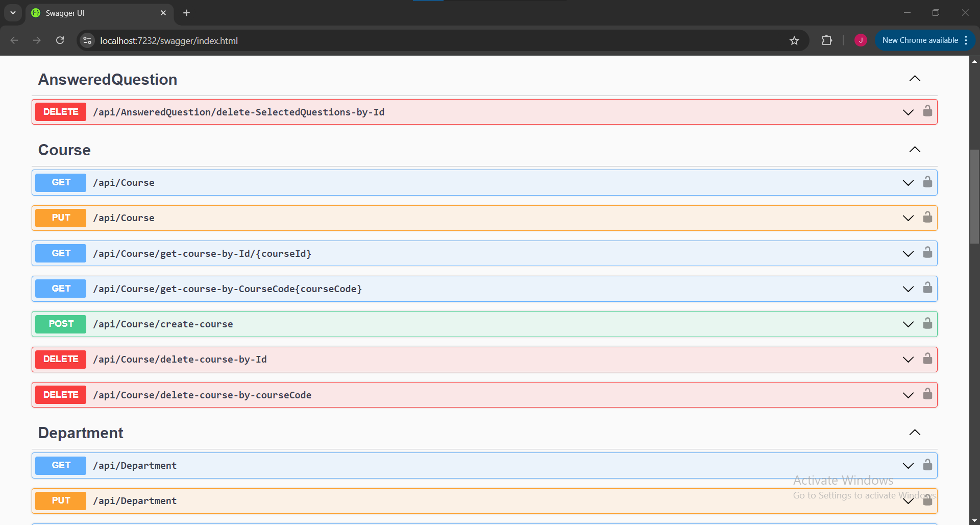This screenshot has height=525, width=980.
Task: Open the Chrome profile avatar
Action: click(x=861, y=41)
